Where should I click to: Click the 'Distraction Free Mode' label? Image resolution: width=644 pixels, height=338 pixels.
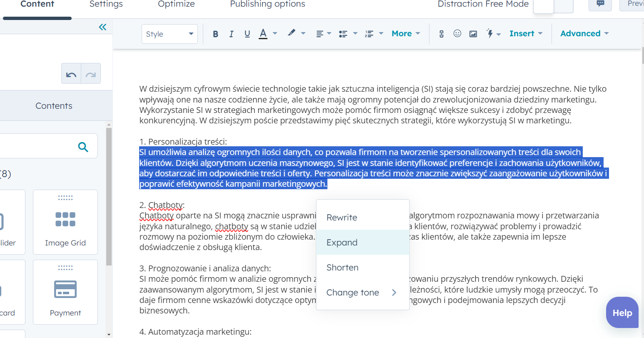[483, 4]
